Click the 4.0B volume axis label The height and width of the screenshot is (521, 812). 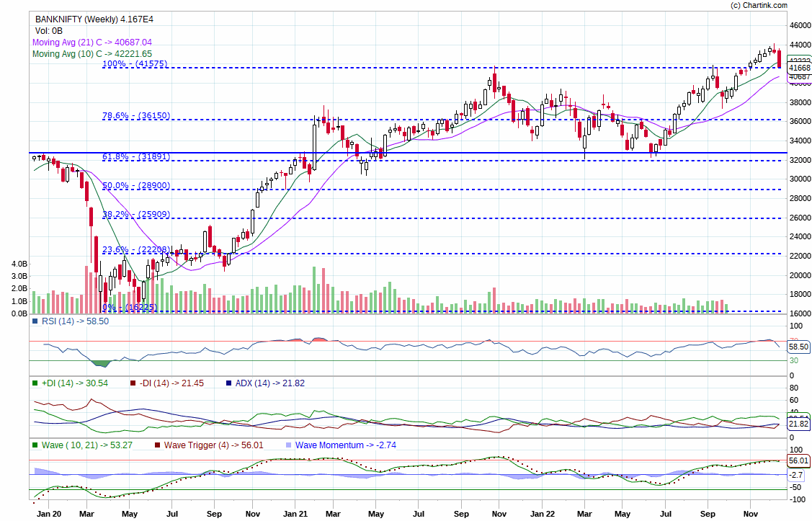tap(19, 264)
